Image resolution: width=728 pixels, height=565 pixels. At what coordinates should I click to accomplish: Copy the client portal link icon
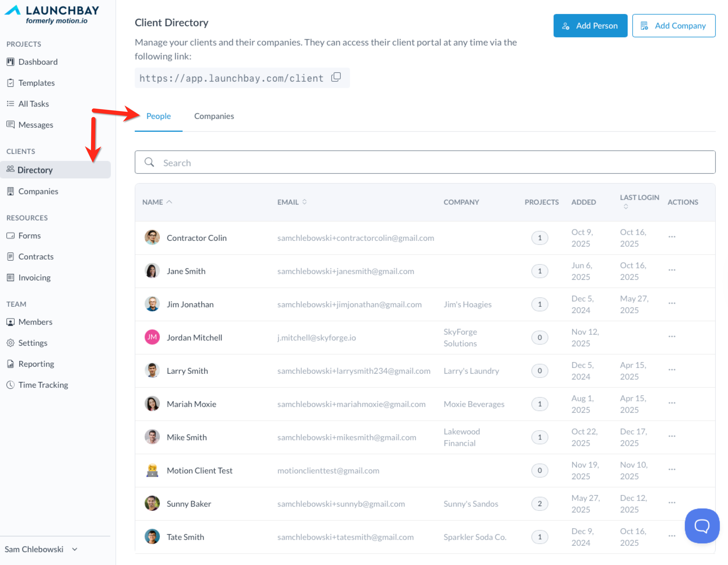click(x=336, y=78)
